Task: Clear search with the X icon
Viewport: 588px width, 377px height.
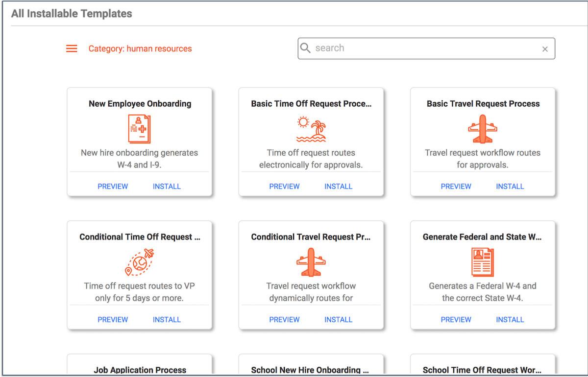Action: [545, 49]
